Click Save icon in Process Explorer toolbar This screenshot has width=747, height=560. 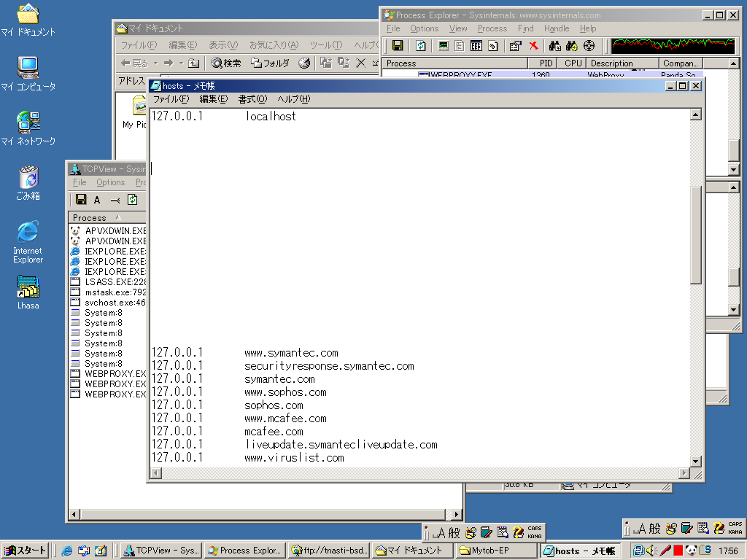398,46
